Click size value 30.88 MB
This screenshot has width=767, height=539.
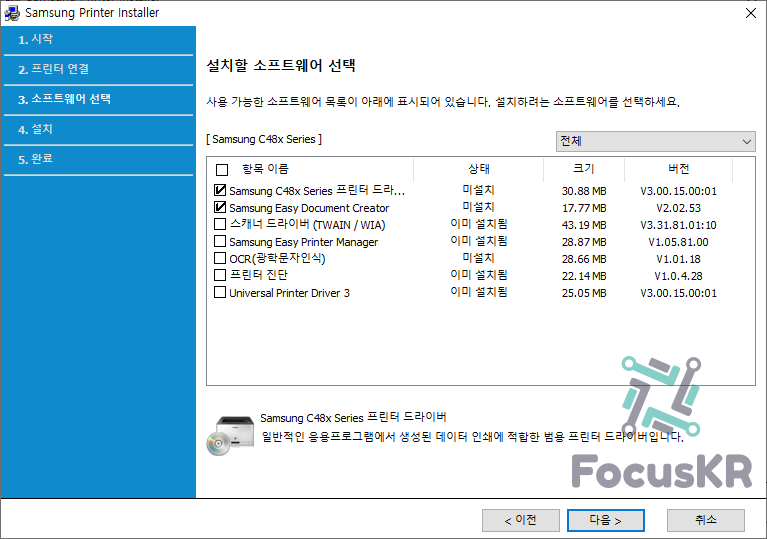coord(584,191)
